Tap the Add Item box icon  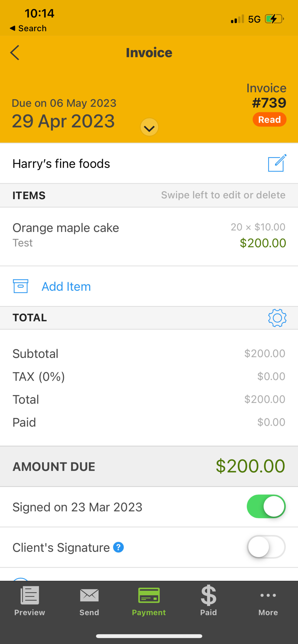pos(20,286)
